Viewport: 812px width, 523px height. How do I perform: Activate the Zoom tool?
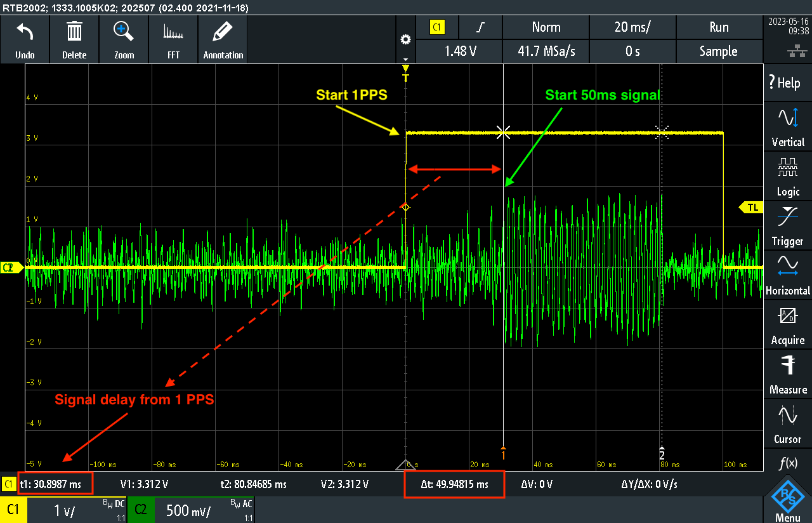124,39
